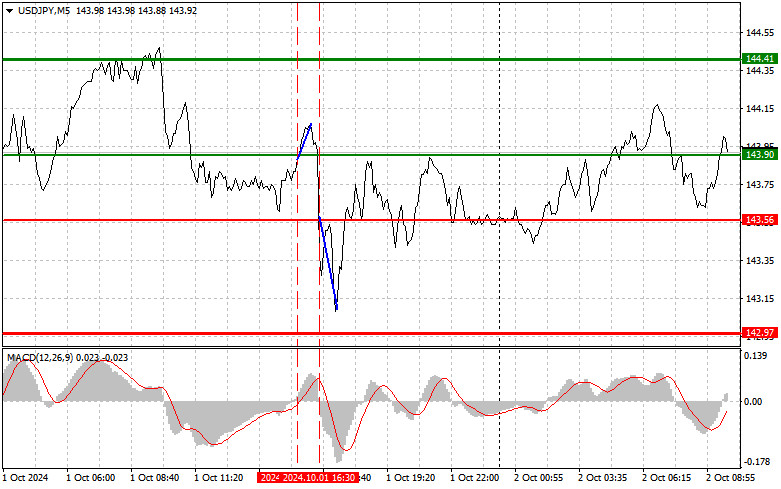Click the MACD(12,26,9) indicator label

point(40,358)
